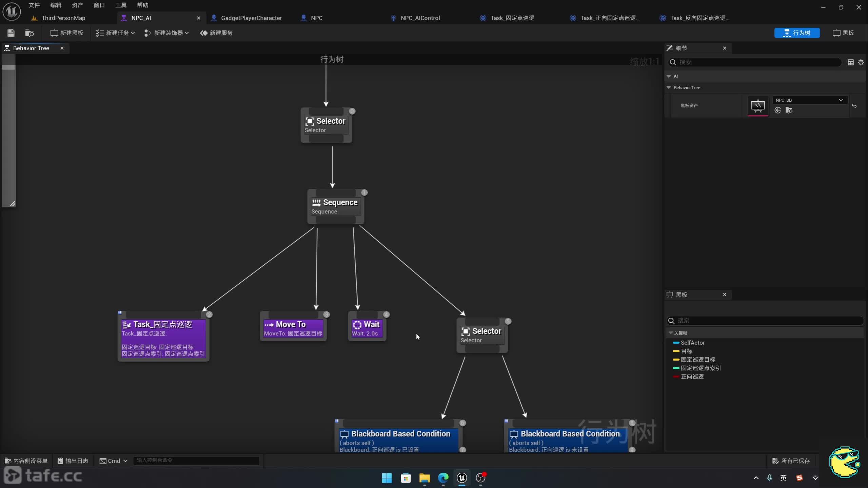Select the 目标 blackboard key
This screenshot has width=868, height=488.
point(687,351)
